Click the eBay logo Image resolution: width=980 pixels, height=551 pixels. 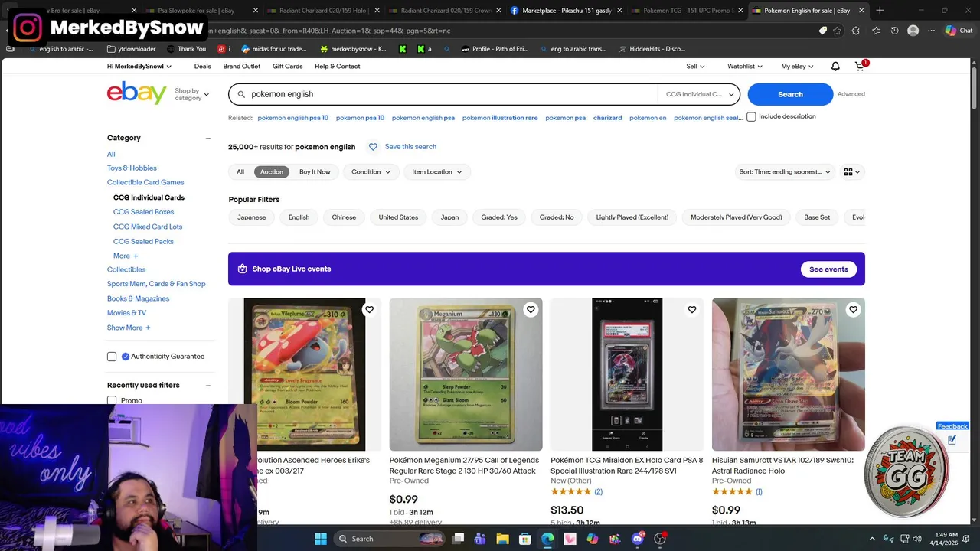point(136,93)
